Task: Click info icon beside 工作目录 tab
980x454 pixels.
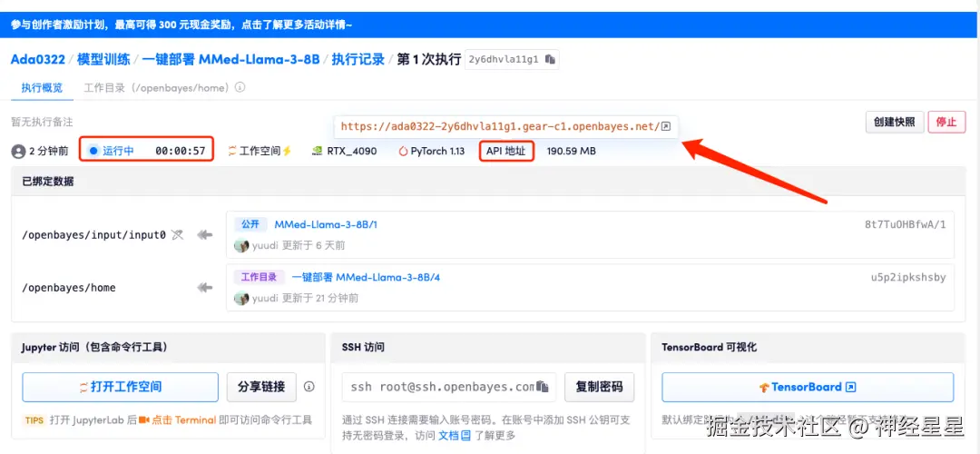Action: (x=240, y=88)
